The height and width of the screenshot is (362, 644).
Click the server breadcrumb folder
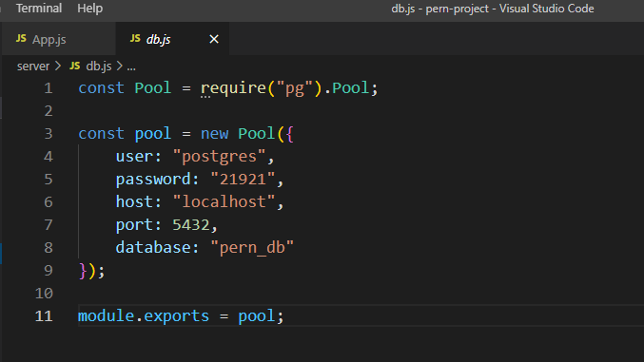point(33,67)
